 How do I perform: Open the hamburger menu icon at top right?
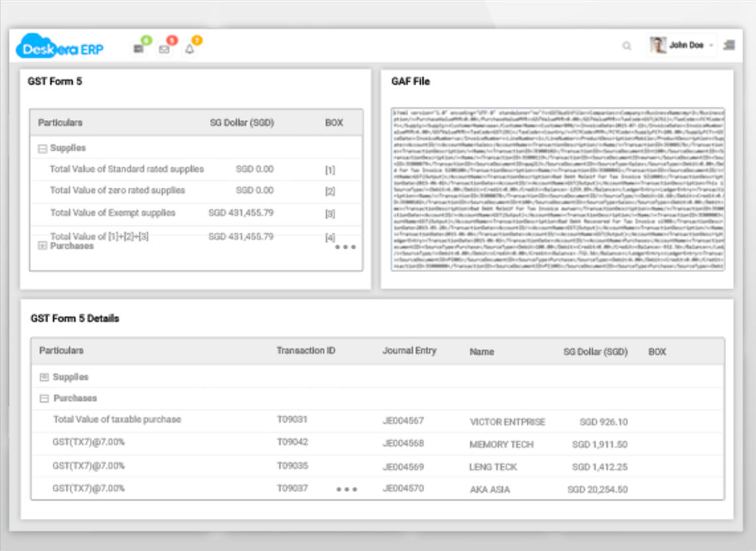point(729,45)
